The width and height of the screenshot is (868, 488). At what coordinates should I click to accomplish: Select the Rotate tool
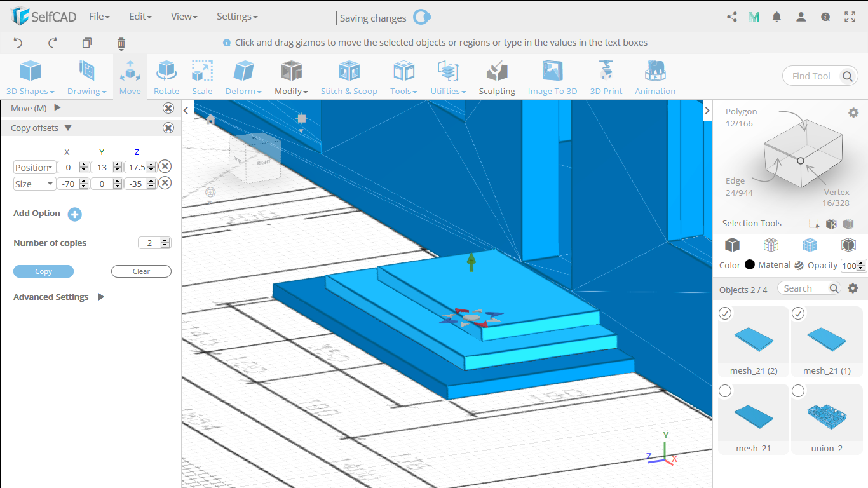(166, 78)
